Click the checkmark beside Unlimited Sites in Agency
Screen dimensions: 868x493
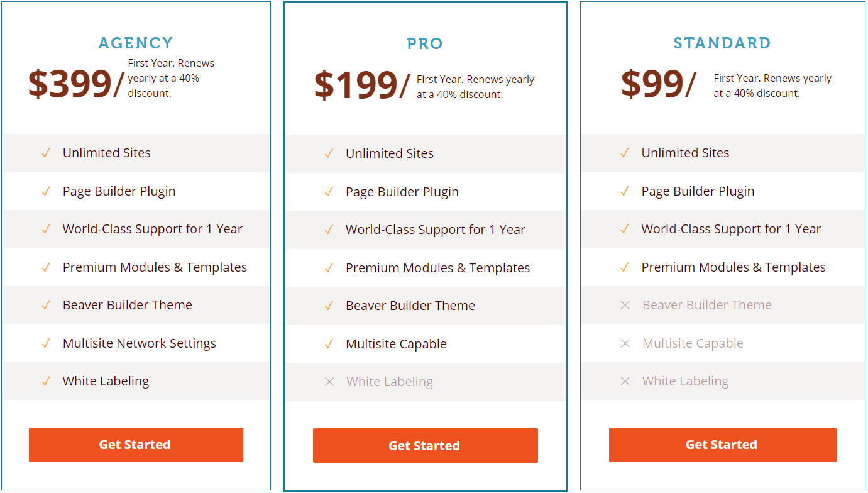click(45, 153)
